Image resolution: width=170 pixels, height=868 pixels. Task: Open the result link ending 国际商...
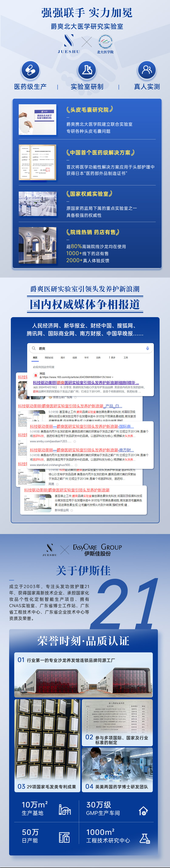[82, 426]
